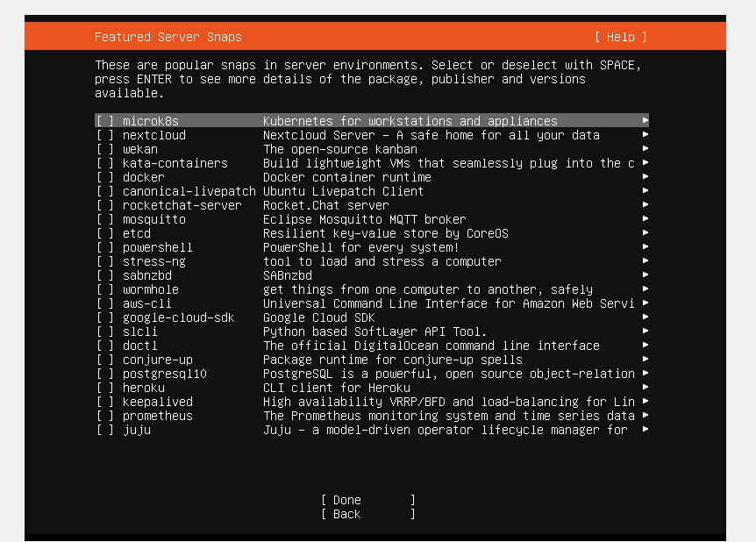Toggle the canonical-livepatch checkbox
The width and height of the screenshot is (756, 542).
[x=105, y=191]
